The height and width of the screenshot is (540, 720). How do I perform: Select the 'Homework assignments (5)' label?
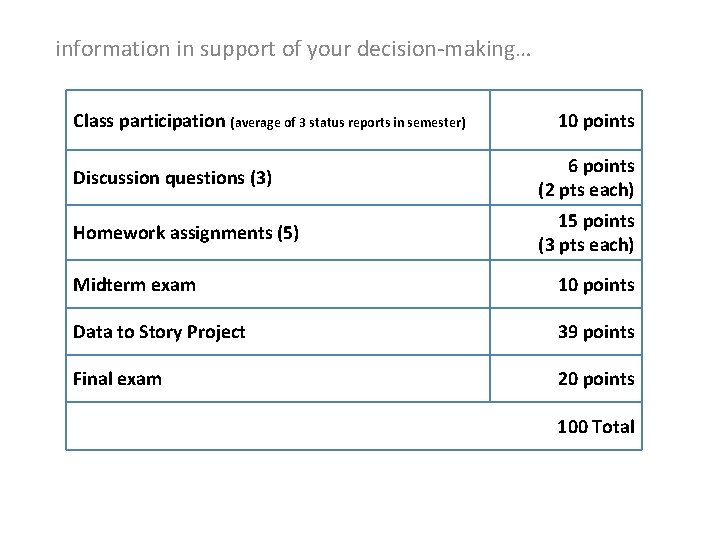tap(186, 233)
